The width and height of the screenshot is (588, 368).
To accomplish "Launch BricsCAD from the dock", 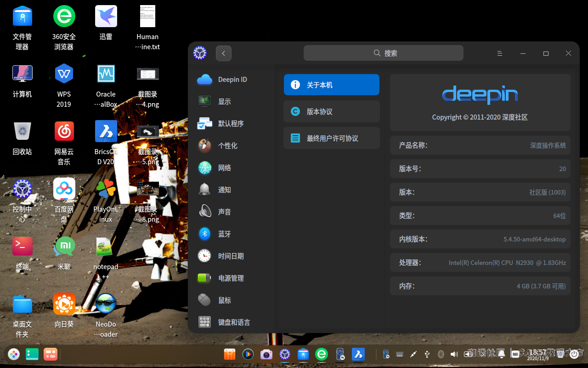I will (x=358, y=354).
